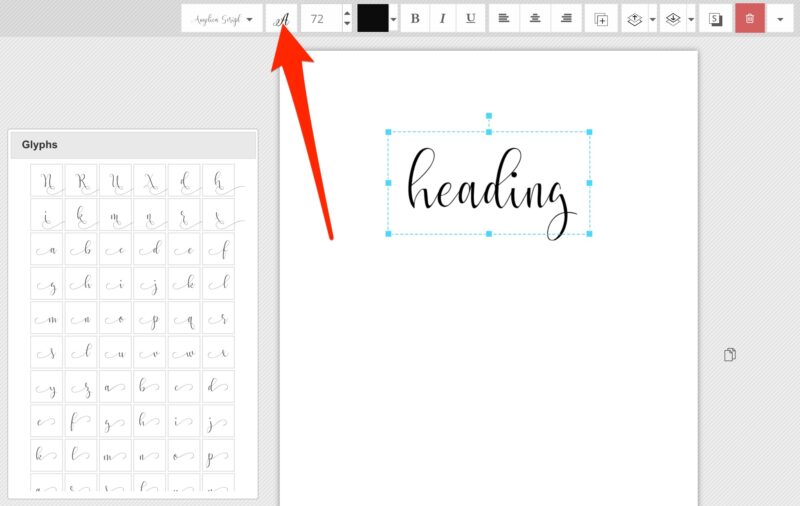Click the bring forward layer icon
800x506 pixels.
pyautogui.click(x=633, y=19)
